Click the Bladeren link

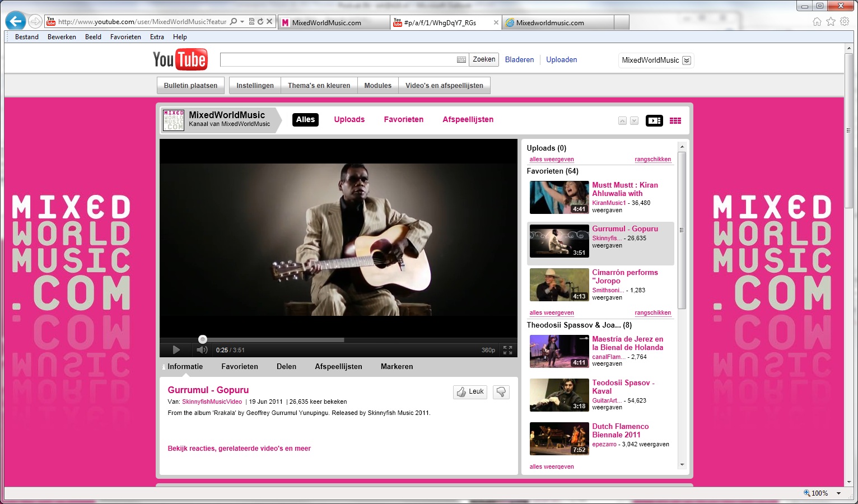click(519, 60)
